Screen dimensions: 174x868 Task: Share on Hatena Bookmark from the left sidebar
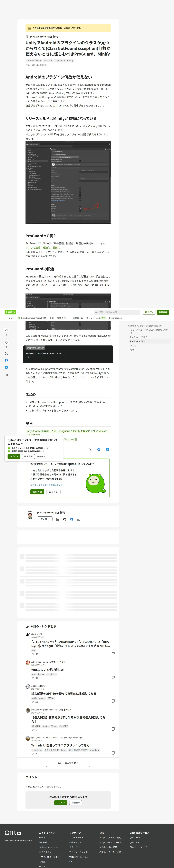click(6, 367)
